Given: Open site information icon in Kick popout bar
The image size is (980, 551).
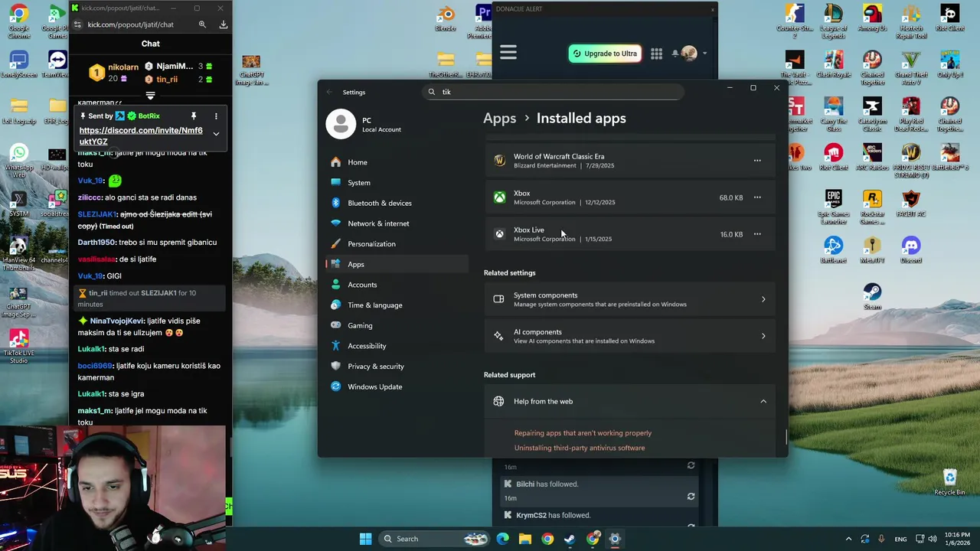Looking at the screenshot, I should click(x=77, y=24).
